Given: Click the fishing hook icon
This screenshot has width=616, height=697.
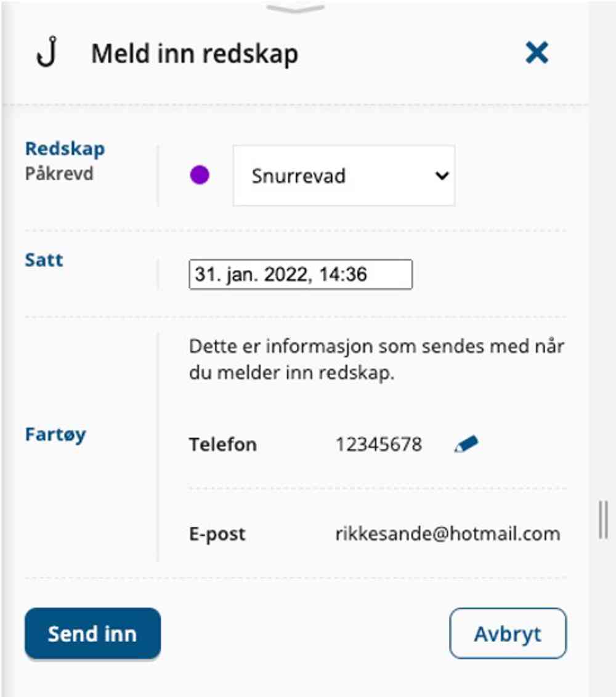Looking at the screenshot, I should 47,53.
